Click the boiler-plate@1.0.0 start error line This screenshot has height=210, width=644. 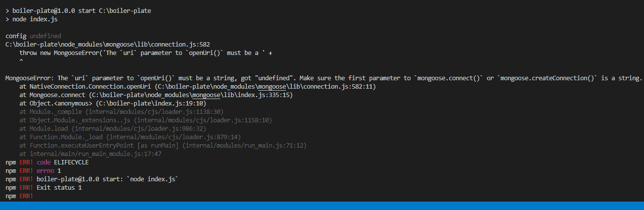pos(92,179)
